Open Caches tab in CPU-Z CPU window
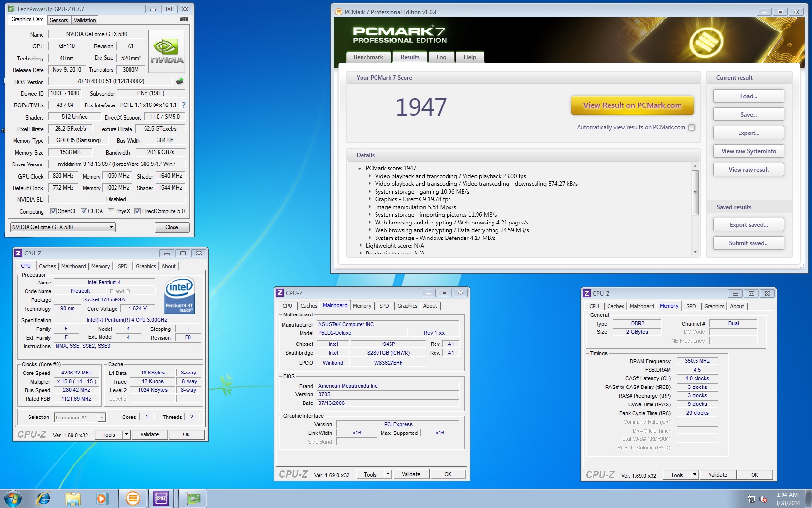The image size is (812, 508). point(47,266)
